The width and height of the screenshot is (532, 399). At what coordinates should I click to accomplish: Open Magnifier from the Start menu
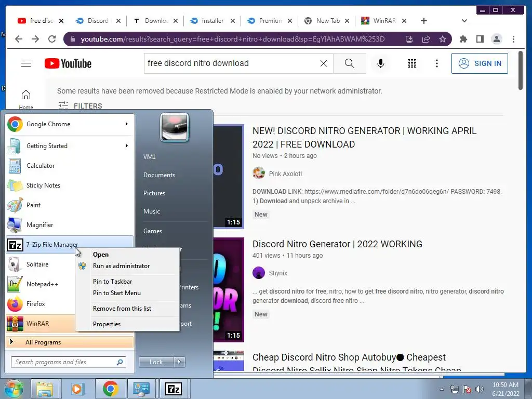tap(70, 224)
